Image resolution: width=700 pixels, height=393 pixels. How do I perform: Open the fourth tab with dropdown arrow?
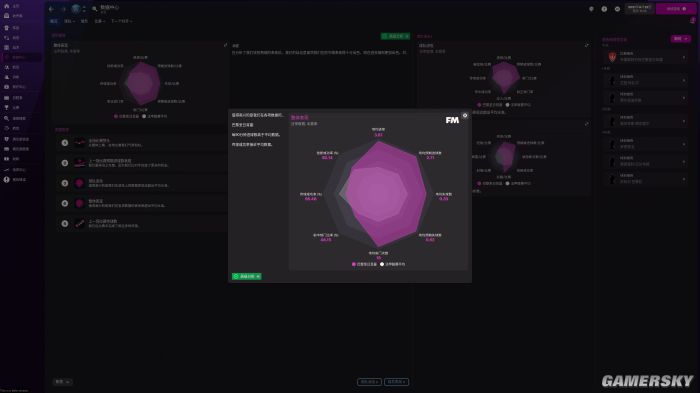coord(100,21)
